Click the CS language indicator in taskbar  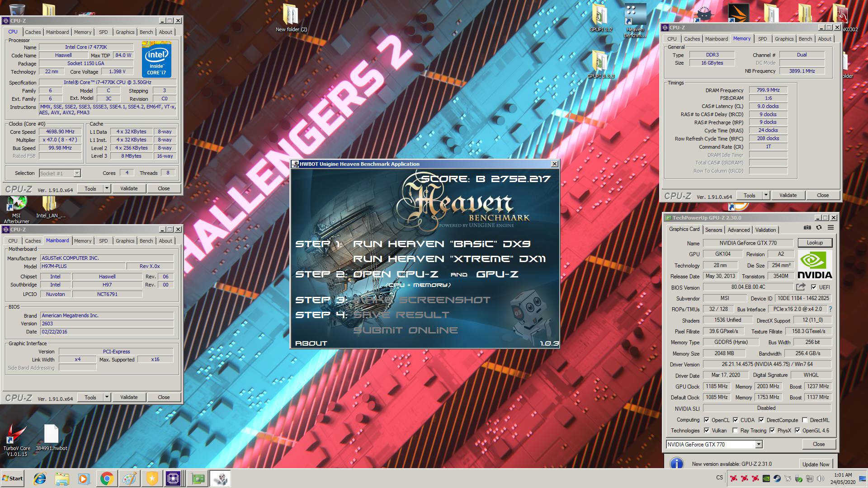pos(719,478)
